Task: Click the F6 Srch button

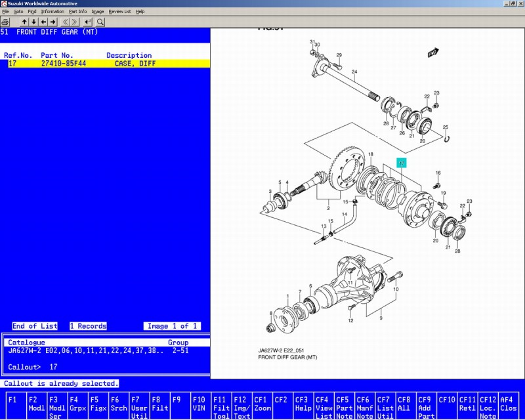Action: point(118,406)
